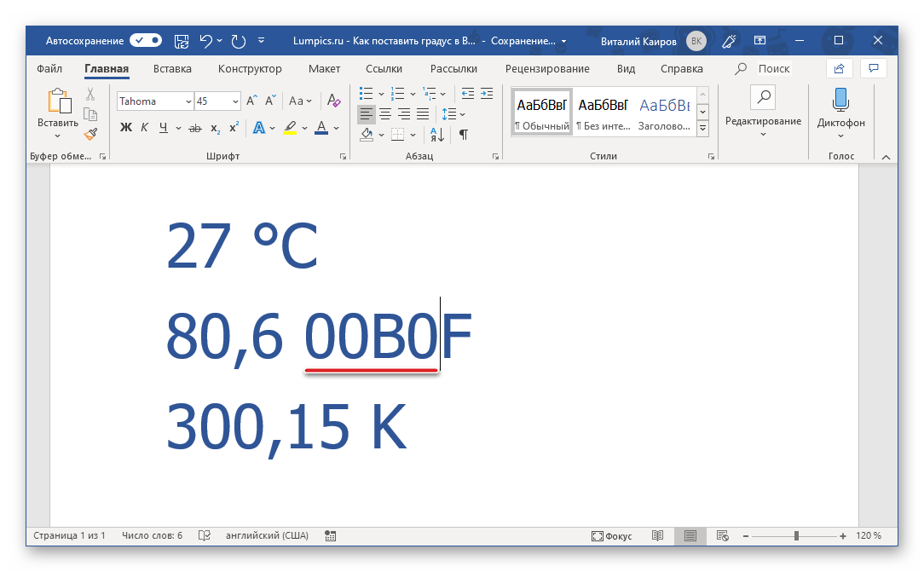Justify the text
This screenshot has height=572, width=924.
click(423, 114)
